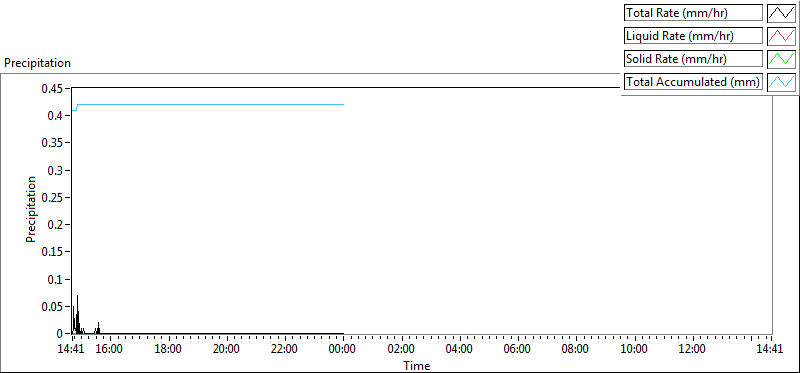The width and height of the screenshot is (800, 373).
Task: Click the 0 y-axis minimum value
Action: click(60, 334)
